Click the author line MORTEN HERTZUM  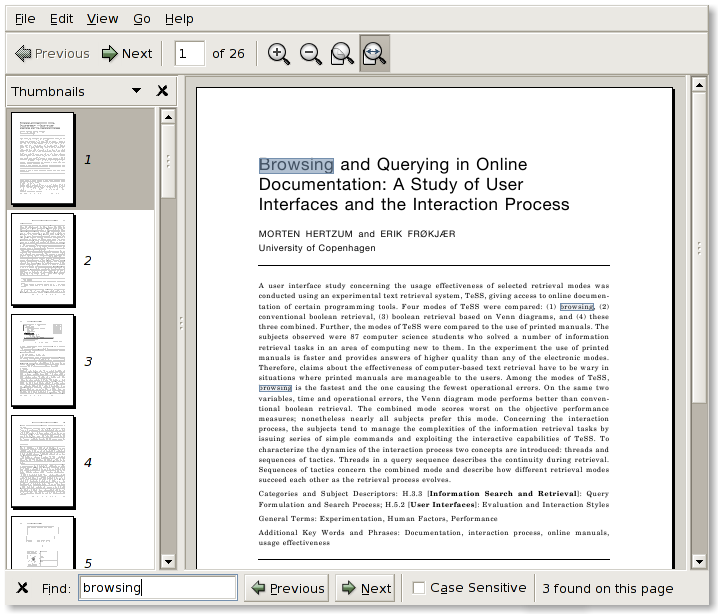point(357,234)
